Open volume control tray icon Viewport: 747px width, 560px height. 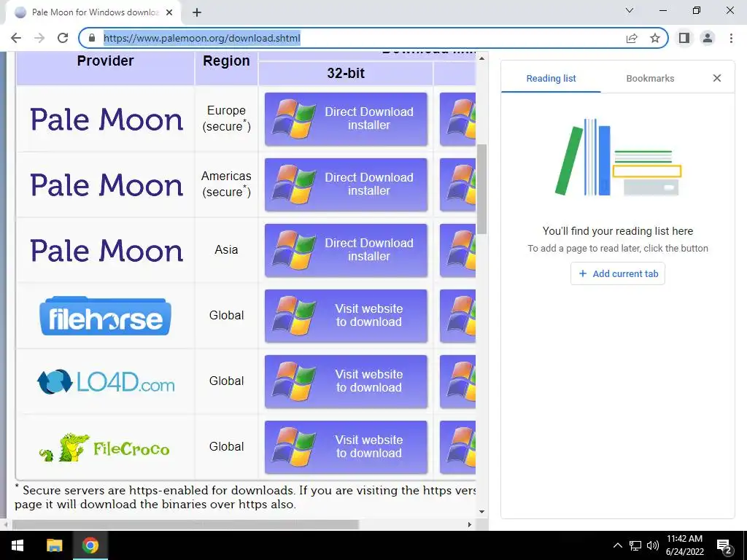pos(653,545)
